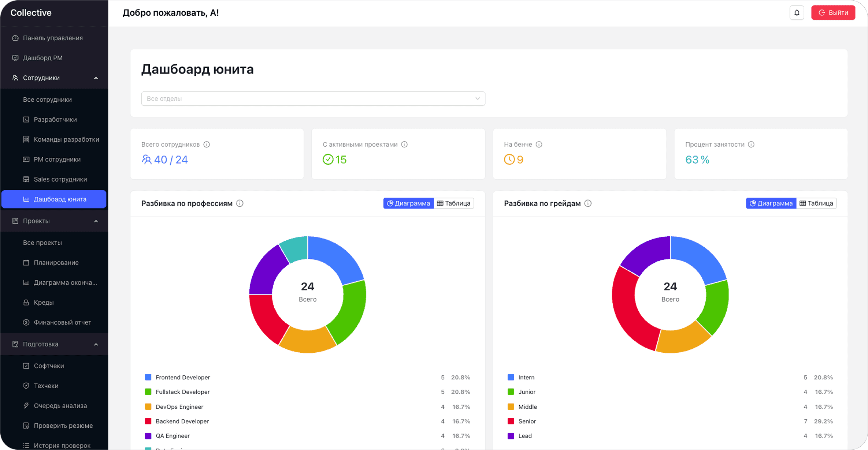Click info icon beside Разбивка по грейдам
The image size is (868, 450).
pos(588,203)
